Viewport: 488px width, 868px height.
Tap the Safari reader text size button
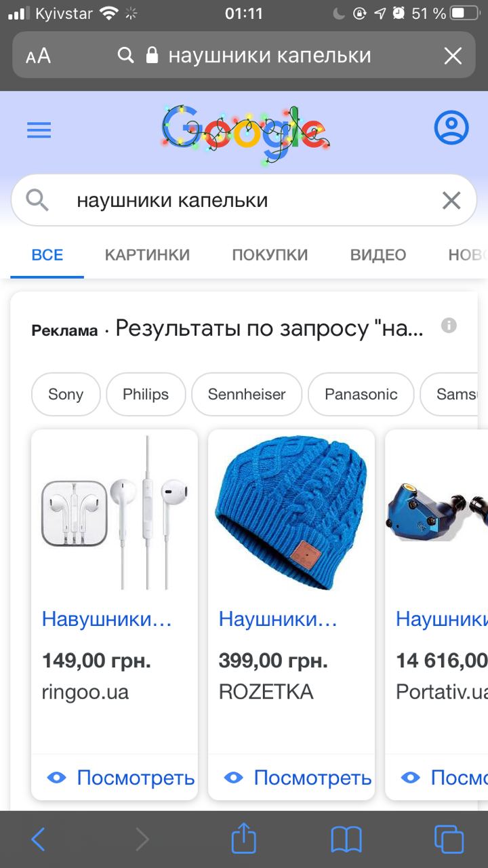pyautogui.click(x=39, y=56)
